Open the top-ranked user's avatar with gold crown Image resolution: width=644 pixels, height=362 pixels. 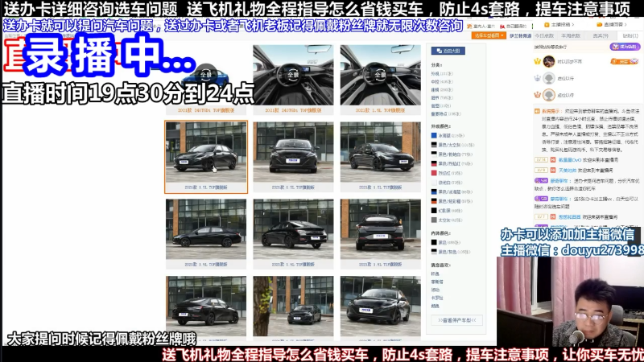tap(549, 62)
